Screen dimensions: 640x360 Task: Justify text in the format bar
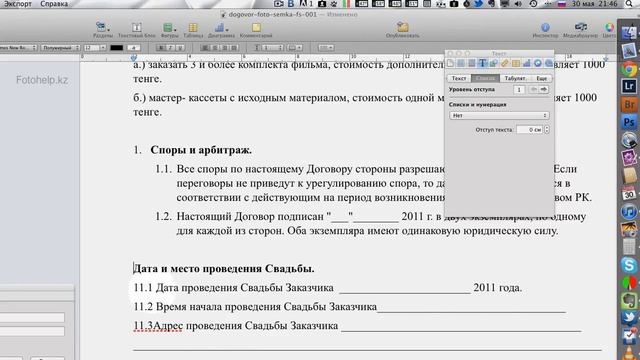(234, 48)
